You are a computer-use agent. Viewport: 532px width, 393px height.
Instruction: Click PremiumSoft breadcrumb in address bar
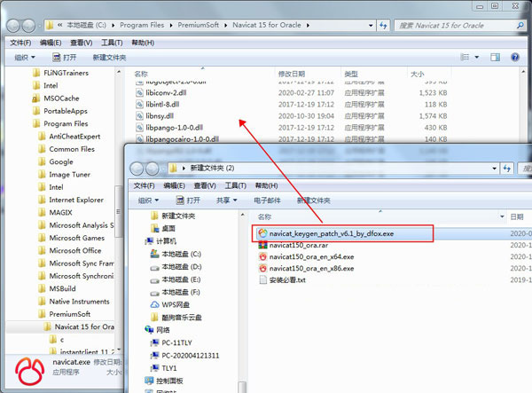(x=198, y=25)
